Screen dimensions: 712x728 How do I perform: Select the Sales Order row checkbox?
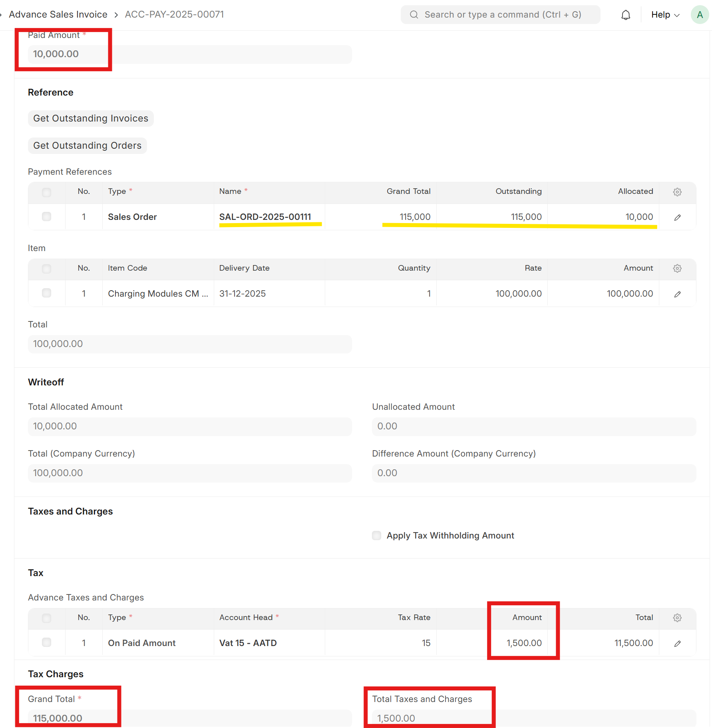(47, 217)
